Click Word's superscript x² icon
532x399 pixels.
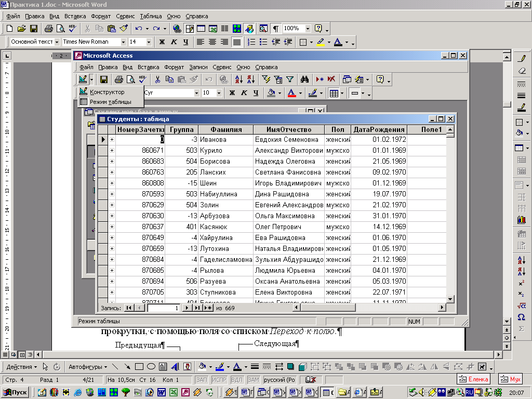click(x=522, y=283)
